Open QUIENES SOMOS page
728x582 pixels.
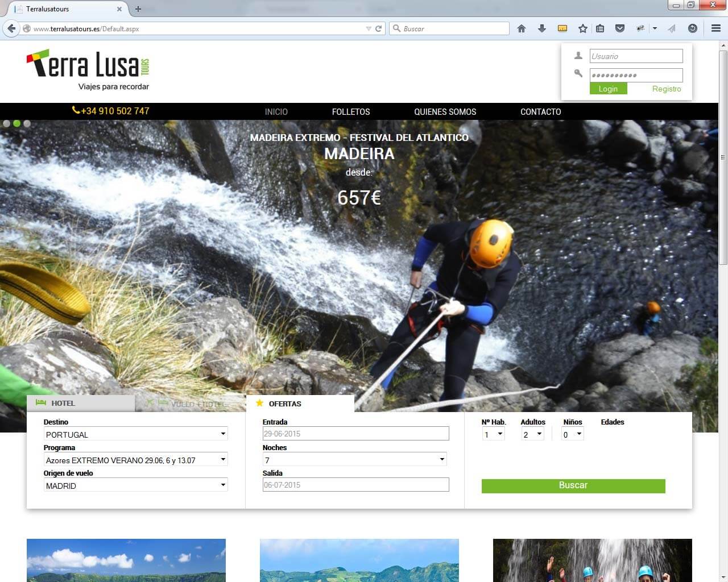(x=445, y=112)
